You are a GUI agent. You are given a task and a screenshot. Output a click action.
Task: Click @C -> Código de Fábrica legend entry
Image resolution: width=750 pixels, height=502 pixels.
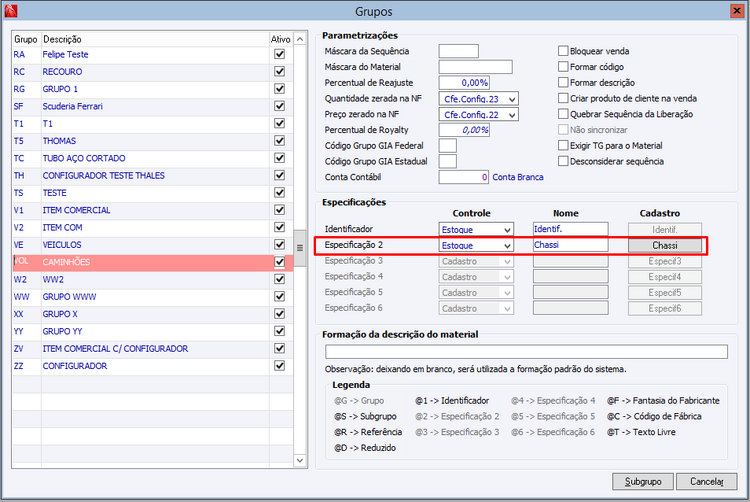pos(654,416)
